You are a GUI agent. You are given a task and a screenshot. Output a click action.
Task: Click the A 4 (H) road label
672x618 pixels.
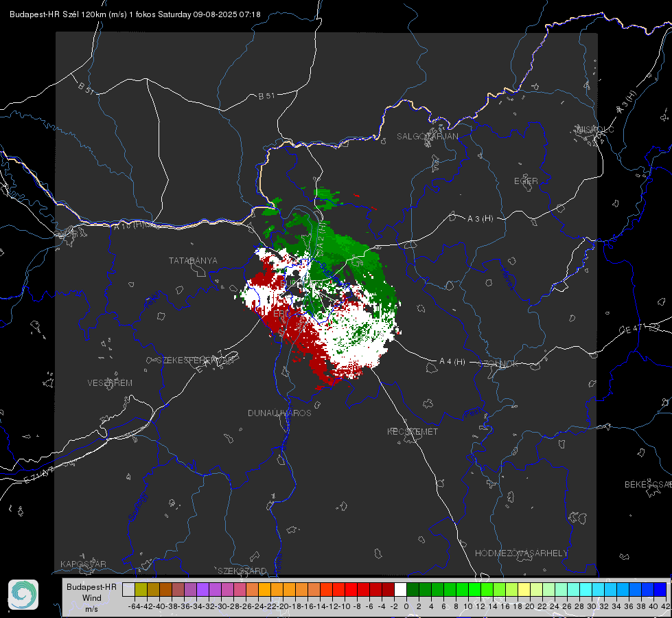coord(452,362)
